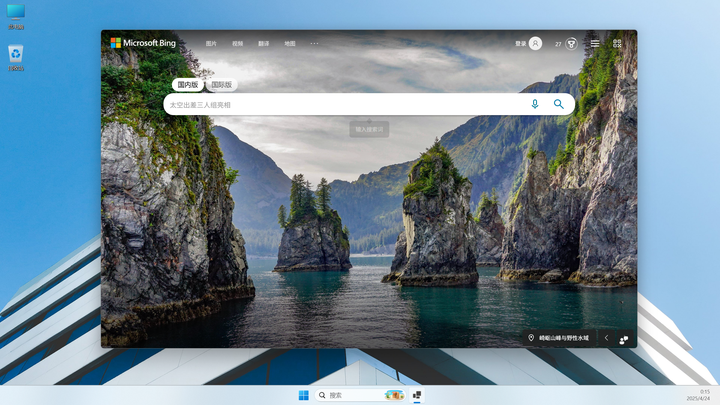The width and height of the screenshot is (720, 405).
Task: Open the feedback chat icon at bottom right
Action: [624, 339]
